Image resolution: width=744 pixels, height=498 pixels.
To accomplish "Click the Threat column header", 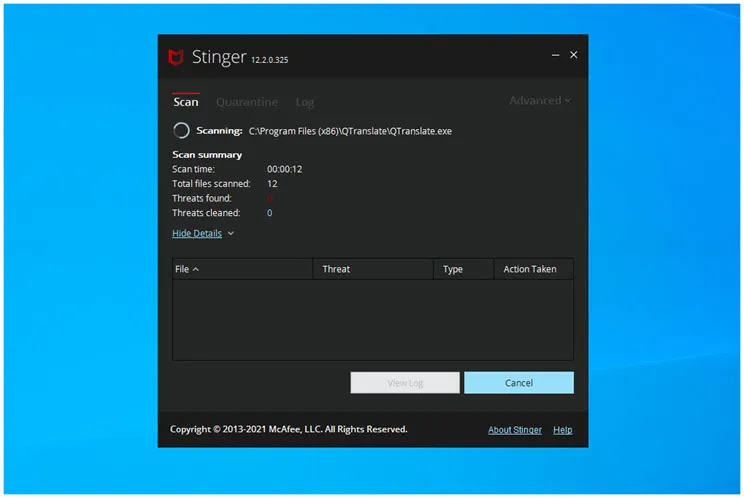I will point(373,269).
